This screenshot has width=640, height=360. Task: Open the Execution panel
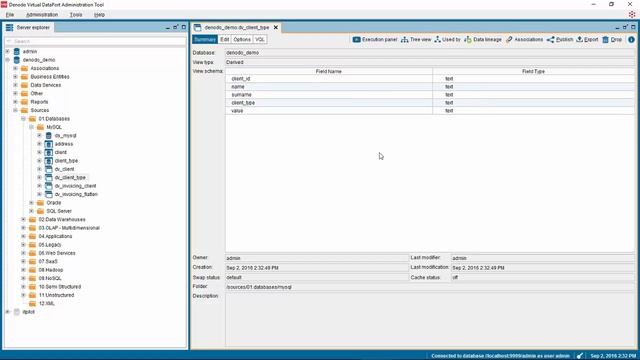pos(375,40)
